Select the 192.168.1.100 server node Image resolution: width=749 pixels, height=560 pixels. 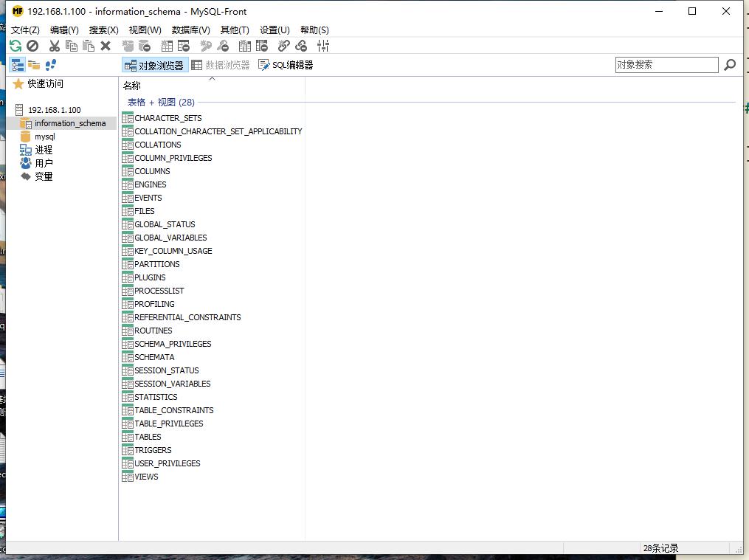click(55, 110)
